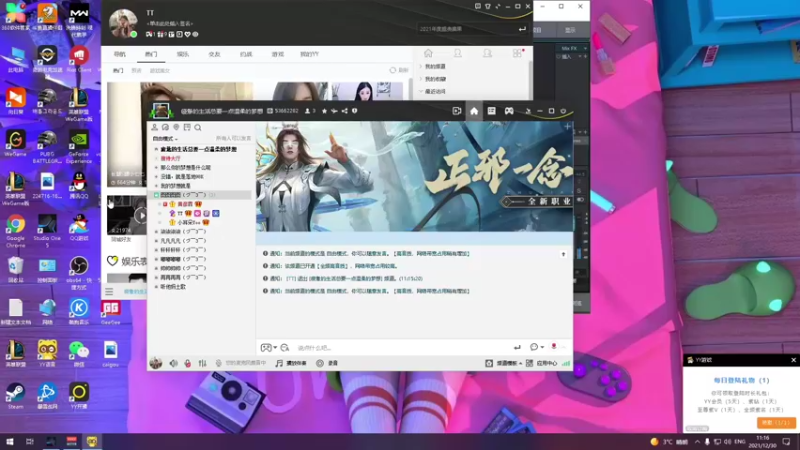Click the list layout icon next to the home icon
This screenshot has width=800, height=450.
pyautogui.click(x=491, y=111)
